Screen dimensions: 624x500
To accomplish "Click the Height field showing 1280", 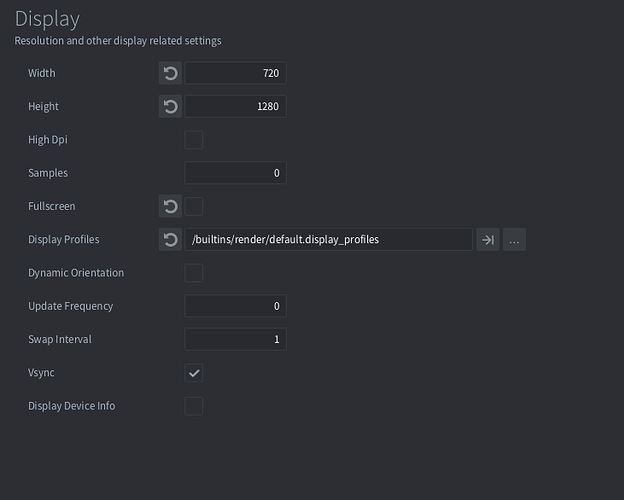I will pyautogui.click(x=236, y=107).
